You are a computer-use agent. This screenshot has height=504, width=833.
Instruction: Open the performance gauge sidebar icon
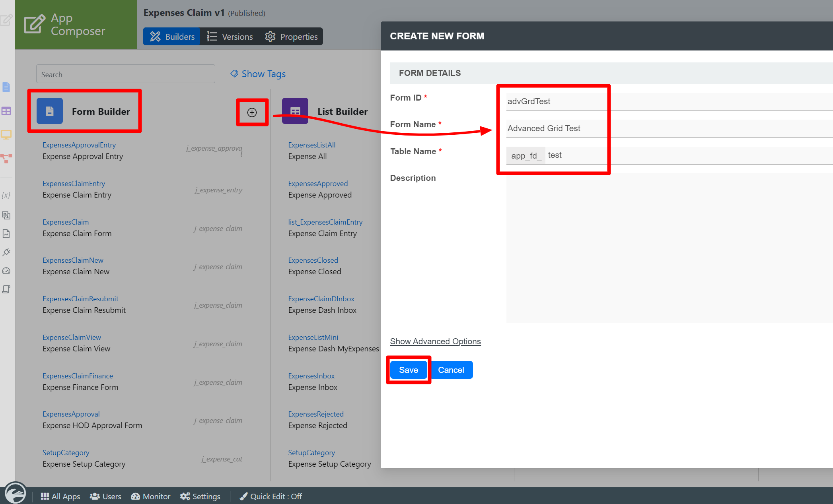[x=6, y=271]
